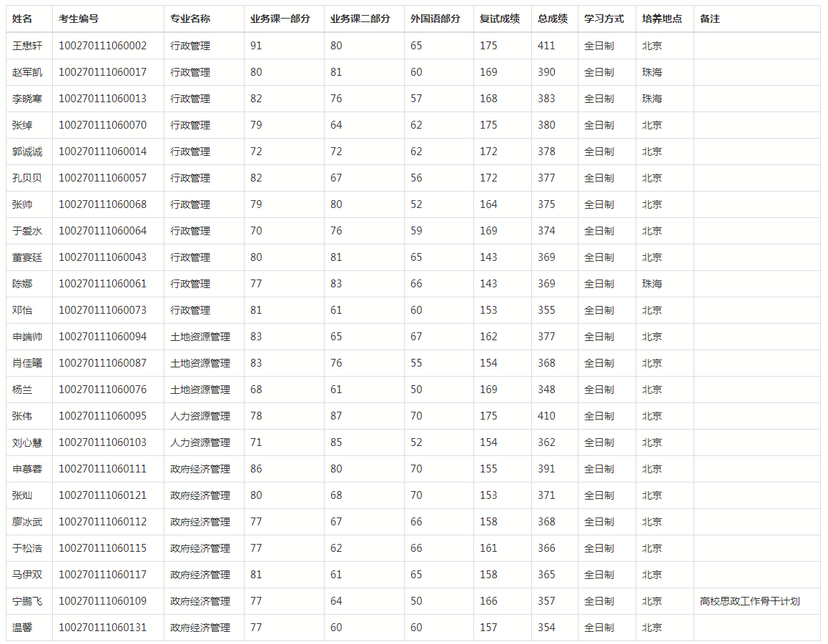Click the 考生编号 column header

point(79,19)
